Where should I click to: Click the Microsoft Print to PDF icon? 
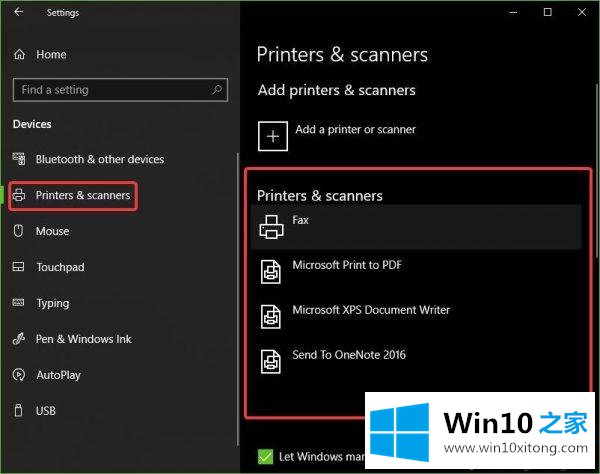(x=271, y=272)
